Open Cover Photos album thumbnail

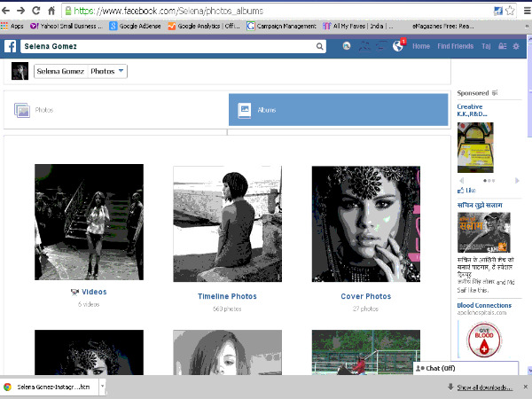(365, 223)
